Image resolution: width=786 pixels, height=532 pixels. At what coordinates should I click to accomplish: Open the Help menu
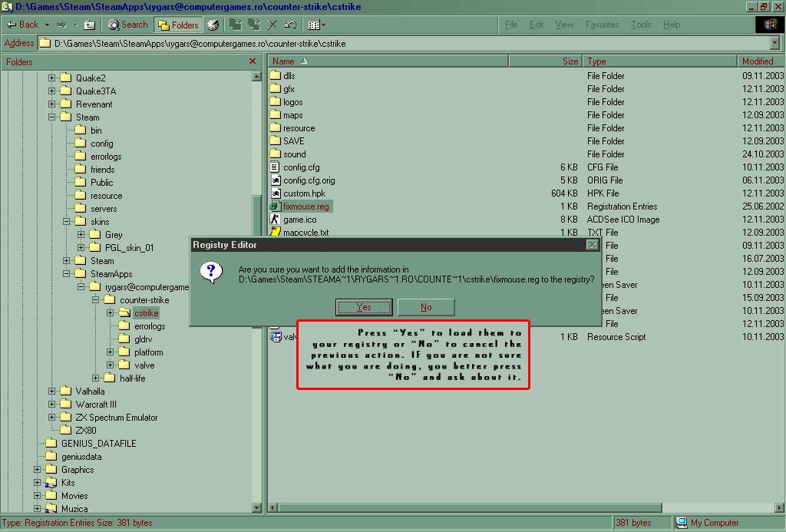(672, 25)
